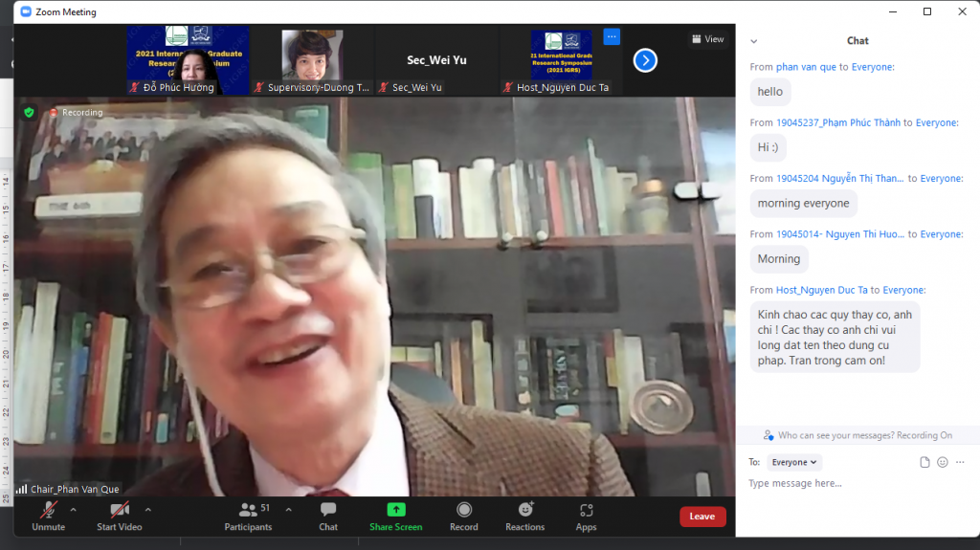
Task: Open the View layout menu
Action: pos(708,39)
